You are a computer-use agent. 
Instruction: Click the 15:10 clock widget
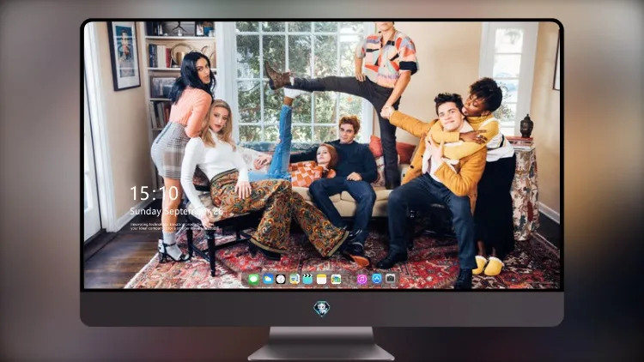[155, 193]
